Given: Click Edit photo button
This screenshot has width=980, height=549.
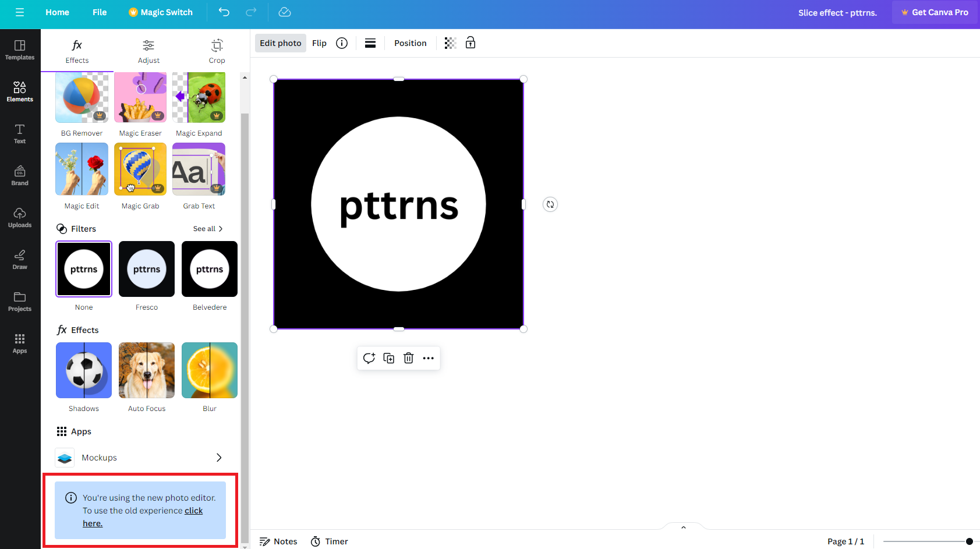Looking at the screenshot, I should point(281,43).
